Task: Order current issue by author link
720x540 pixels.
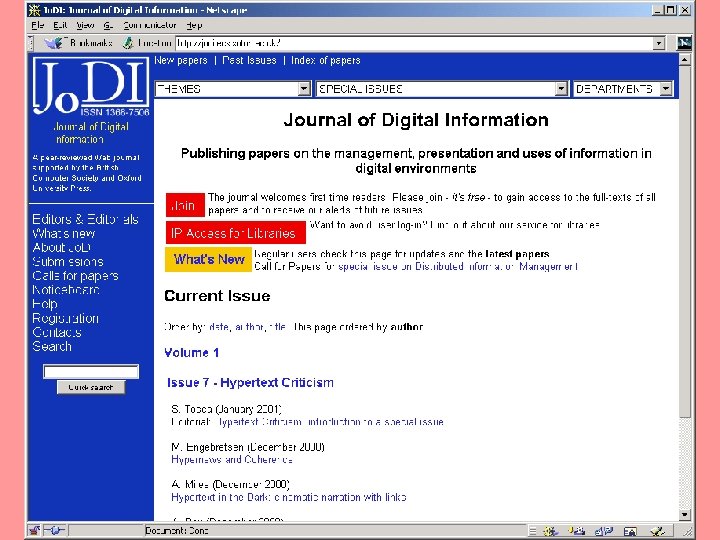Action: tap(249, 327)
